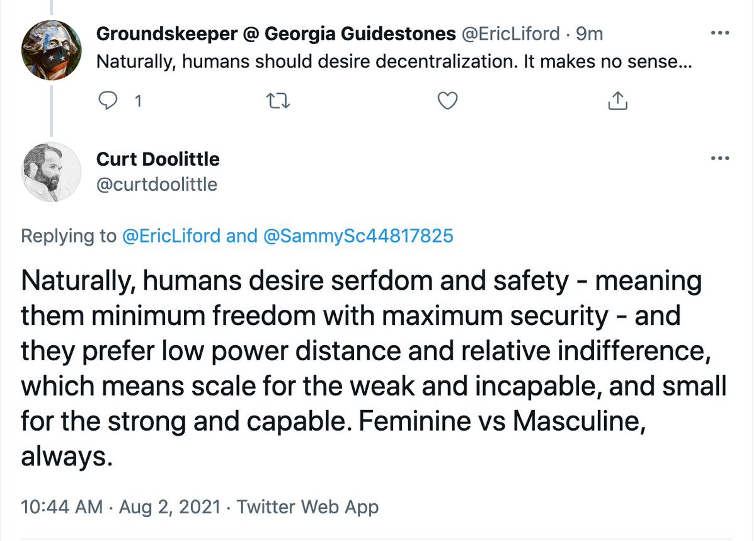Open Groundskeeper's profile avatar
This screenshot has height=541, width=756.
tap(50, 50)
